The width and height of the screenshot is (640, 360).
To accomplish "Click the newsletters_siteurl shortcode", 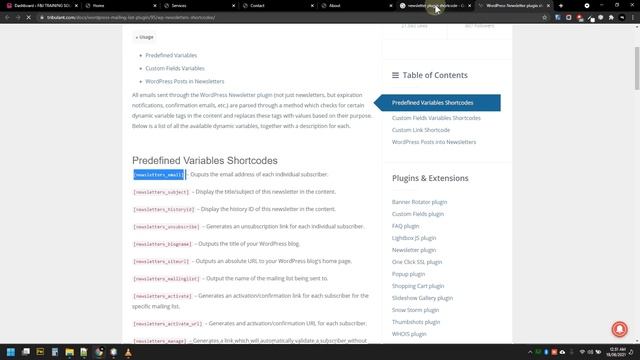I will tap(161, 261).
